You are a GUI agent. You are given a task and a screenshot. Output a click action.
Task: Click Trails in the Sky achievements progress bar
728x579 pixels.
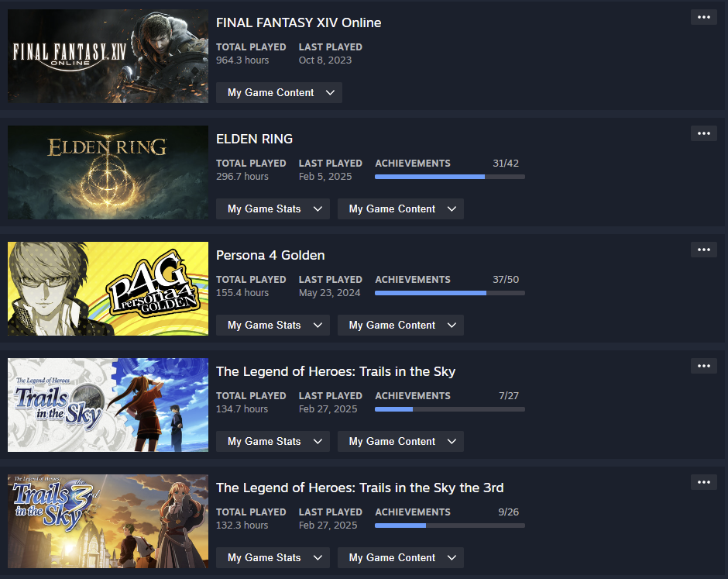(450, 409)
